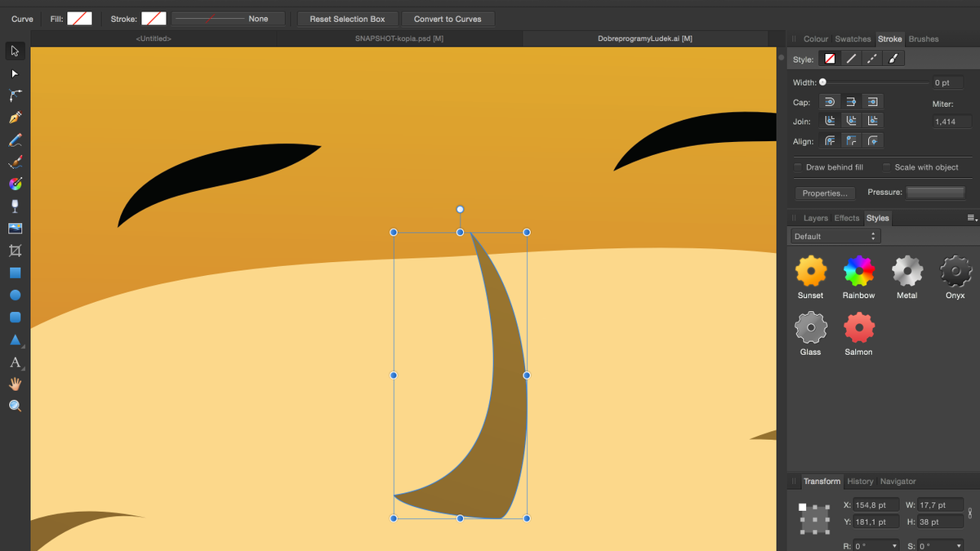The image size is (980, 551).
Task: Apply the Sunset style
Action: coord(811,271)
